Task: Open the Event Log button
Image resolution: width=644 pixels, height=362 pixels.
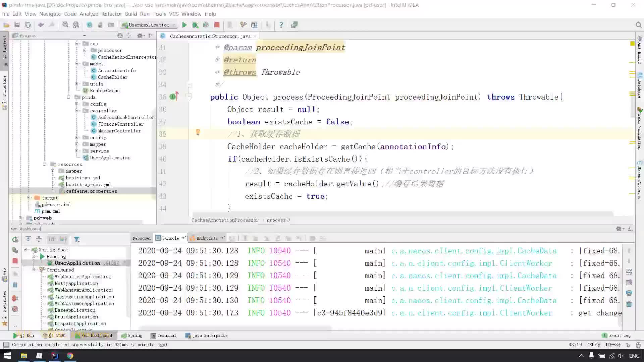Action: tap(616, 336)
